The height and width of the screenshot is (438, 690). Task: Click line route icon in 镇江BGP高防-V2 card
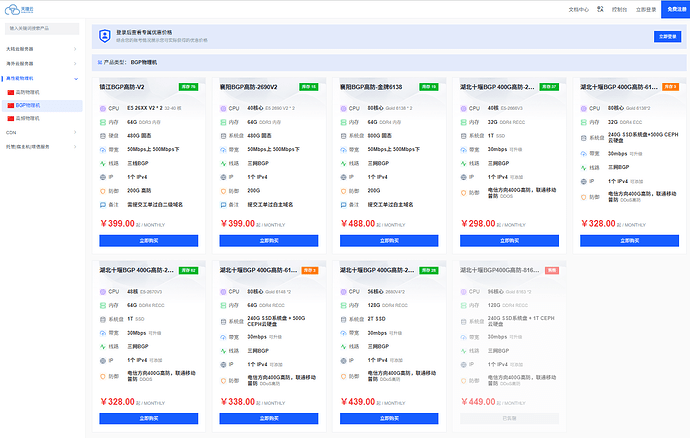tap(103, 163)
